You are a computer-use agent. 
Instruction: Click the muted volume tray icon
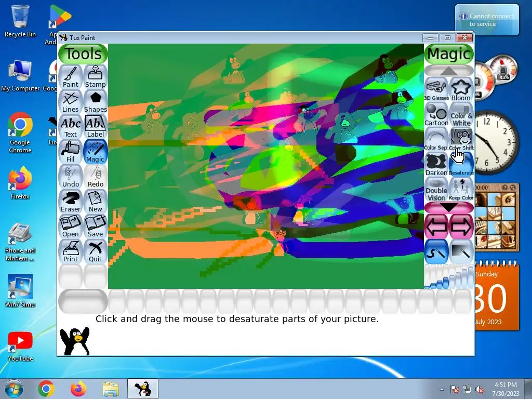480,389
